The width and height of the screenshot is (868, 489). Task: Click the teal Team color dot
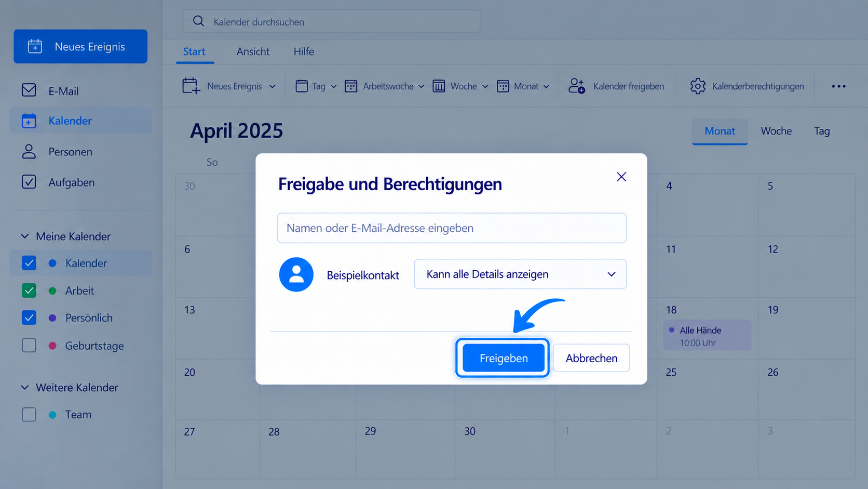(52, 414)
